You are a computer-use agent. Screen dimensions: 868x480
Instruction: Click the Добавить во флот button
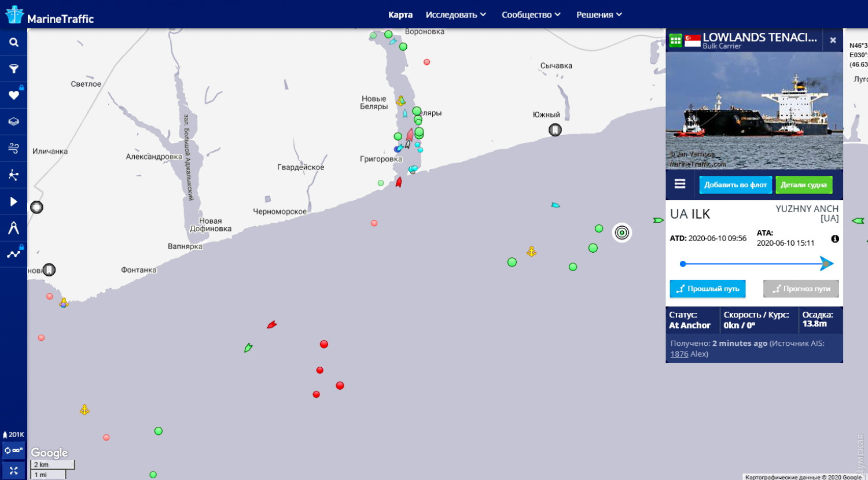coord(735,184)
